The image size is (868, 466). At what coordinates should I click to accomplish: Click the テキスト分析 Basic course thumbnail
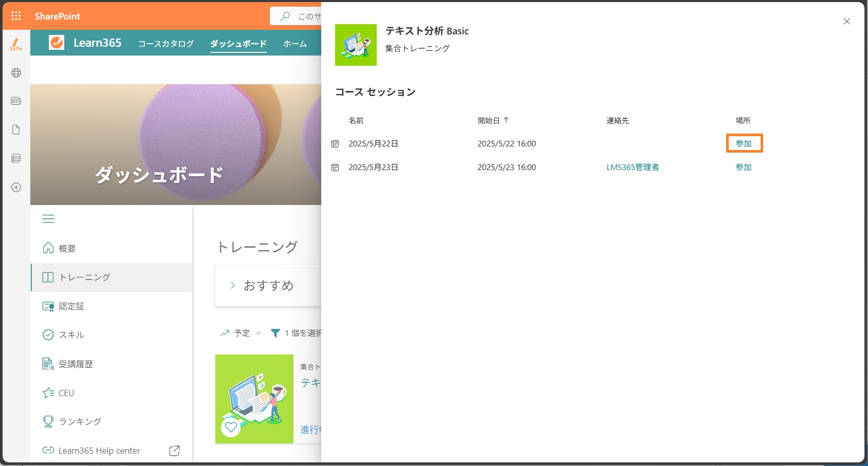click(x=356, y=45)
